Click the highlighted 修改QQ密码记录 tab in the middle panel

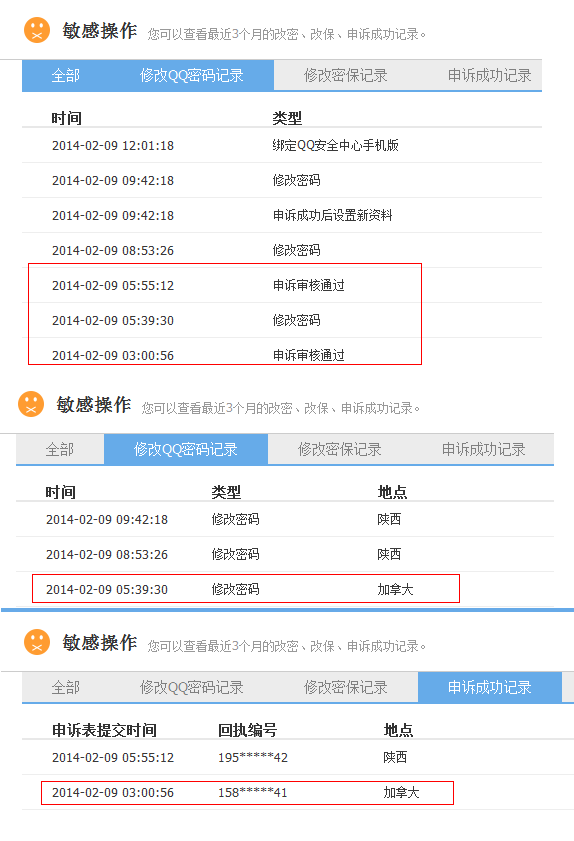[186, 449]
